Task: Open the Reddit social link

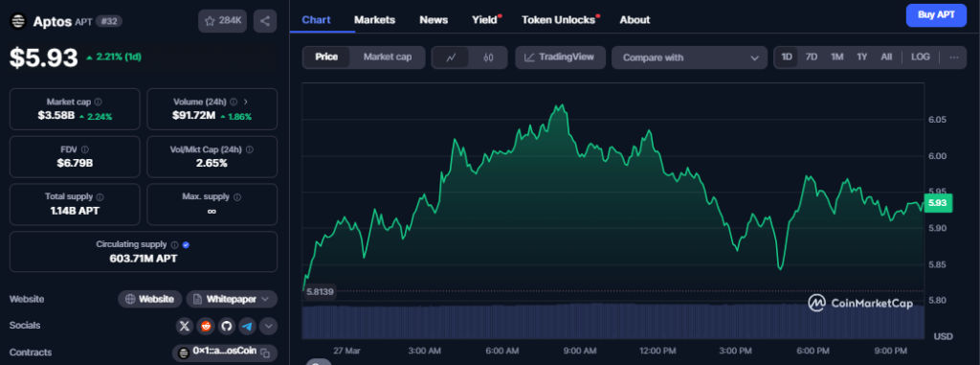Action: click(x=205, y=326)
